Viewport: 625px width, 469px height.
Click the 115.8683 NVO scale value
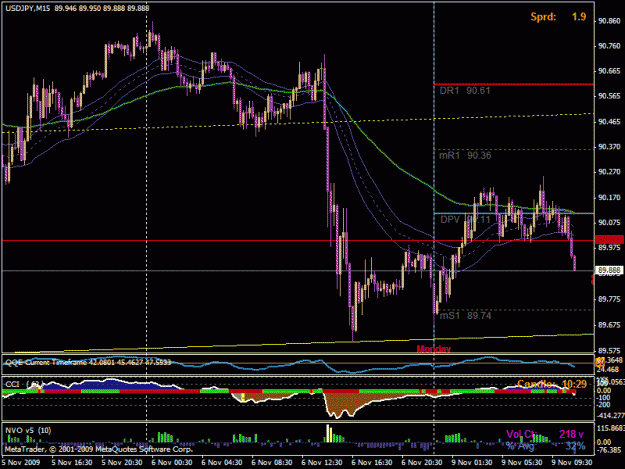point(611,428)
